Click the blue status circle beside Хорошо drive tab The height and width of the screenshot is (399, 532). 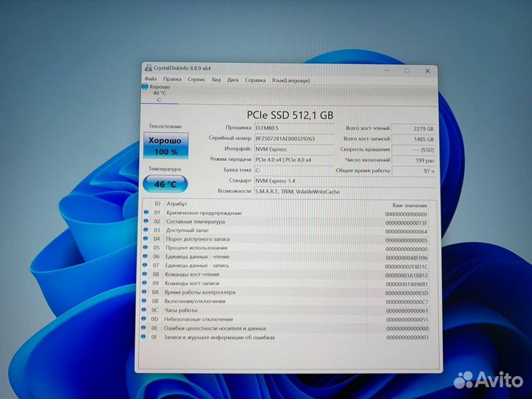pyautogui.click(x=145, y=86)
